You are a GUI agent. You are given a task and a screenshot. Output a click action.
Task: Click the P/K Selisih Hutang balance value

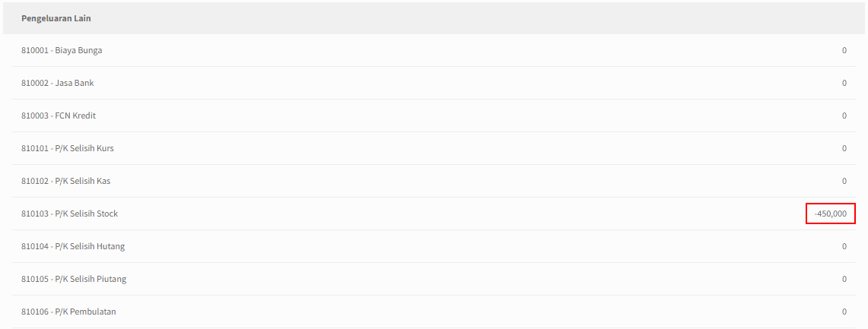point(844,246)
